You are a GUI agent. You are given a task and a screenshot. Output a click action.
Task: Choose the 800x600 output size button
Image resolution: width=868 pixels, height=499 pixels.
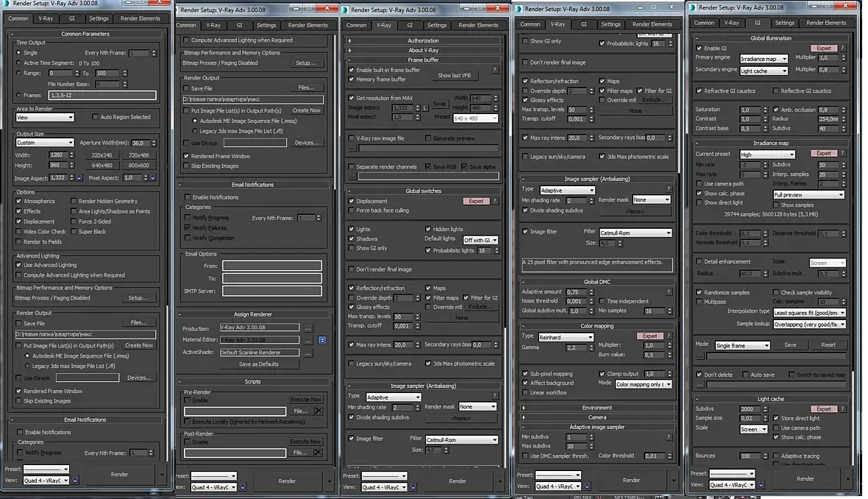pyautogui.click(x=139, y=165)
